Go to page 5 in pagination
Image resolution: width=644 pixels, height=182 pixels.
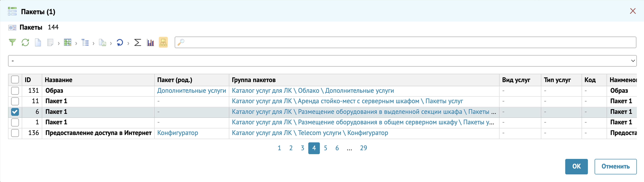325,148
